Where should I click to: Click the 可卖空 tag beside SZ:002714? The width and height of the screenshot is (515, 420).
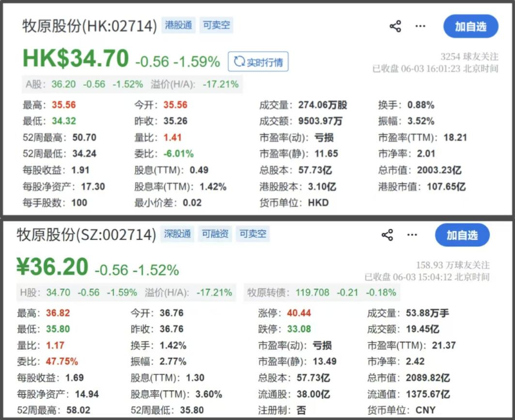tap(252, 234)
